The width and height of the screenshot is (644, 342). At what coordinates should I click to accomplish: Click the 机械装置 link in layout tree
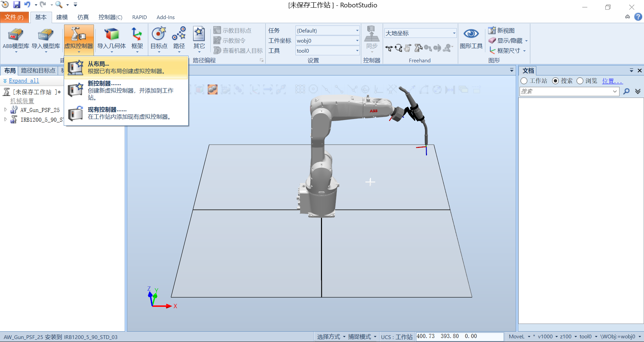(x=22, y=101)
